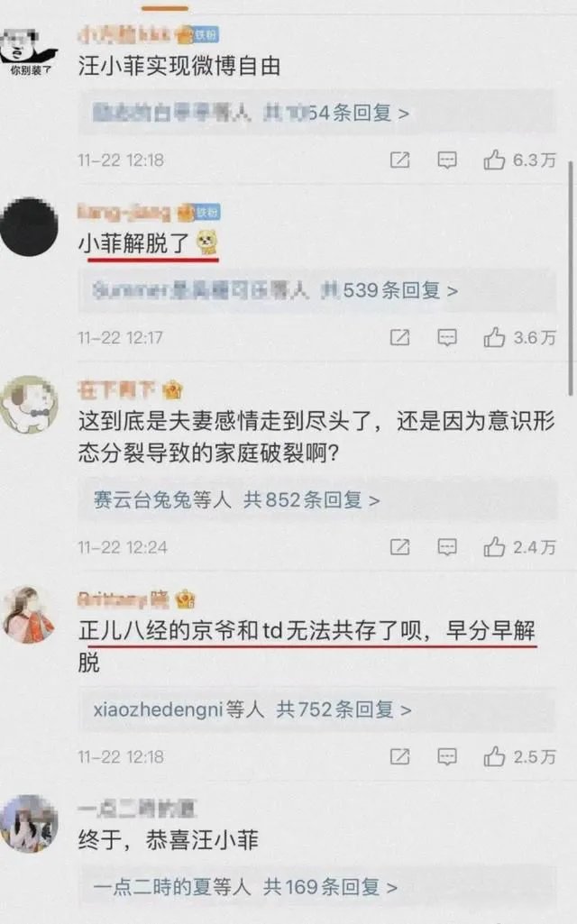Expand 一点二時的夏等人 共169条回复
Viewport: 577px width, 924px height.
[x=317, y=887]
